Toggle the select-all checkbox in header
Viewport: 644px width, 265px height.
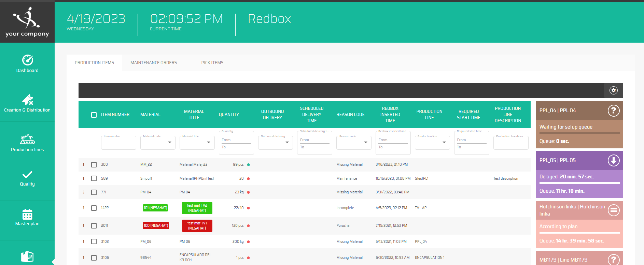(94, 115)
